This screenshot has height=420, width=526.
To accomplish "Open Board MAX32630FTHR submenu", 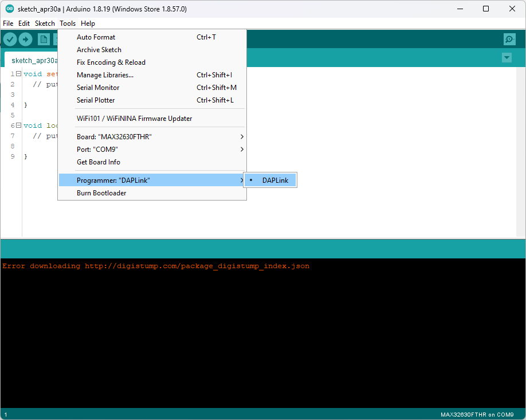I will (152, 137).
